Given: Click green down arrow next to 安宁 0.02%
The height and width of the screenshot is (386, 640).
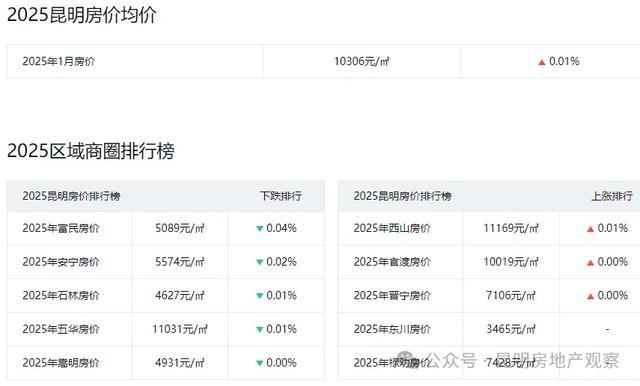Looking at the screenshot, I should [259, 262].
